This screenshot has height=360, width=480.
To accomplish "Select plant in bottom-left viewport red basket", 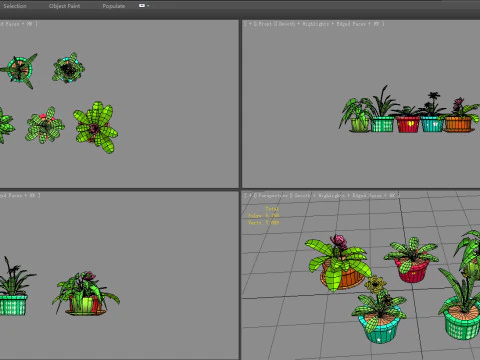I will click(x=86, y=294).
